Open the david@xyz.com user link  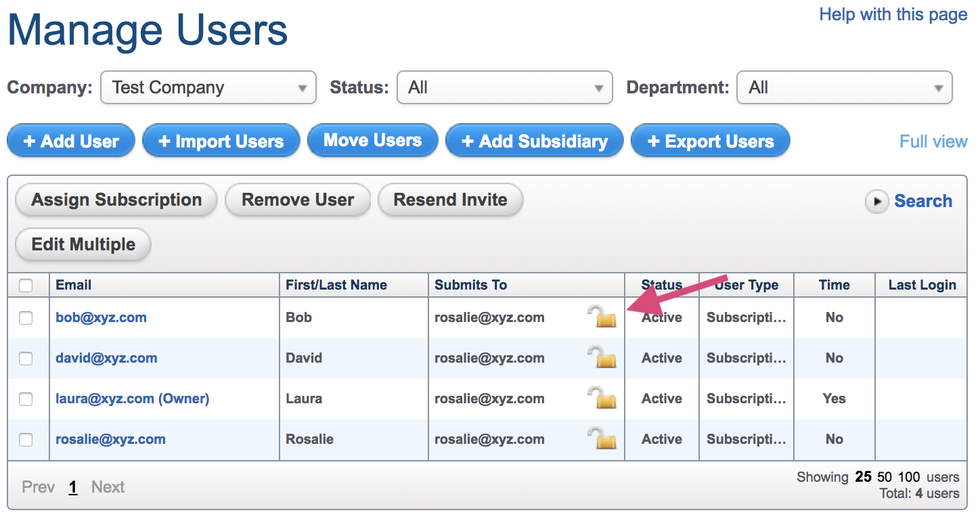(x=106, y=358)
